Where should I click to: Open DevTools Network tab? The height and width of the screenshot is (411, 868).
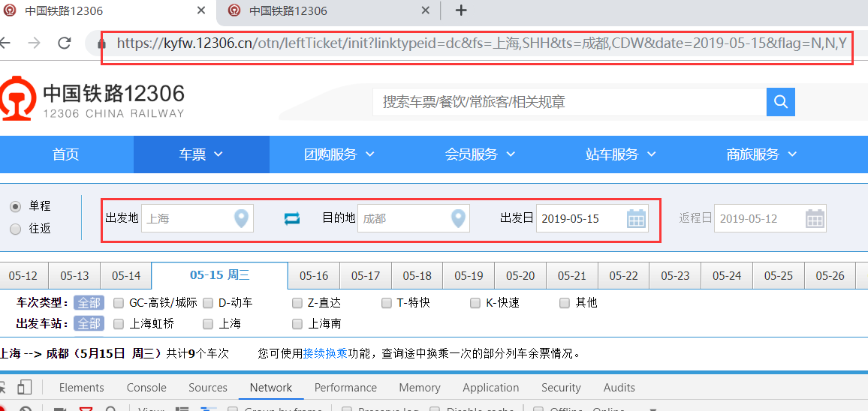271,388
